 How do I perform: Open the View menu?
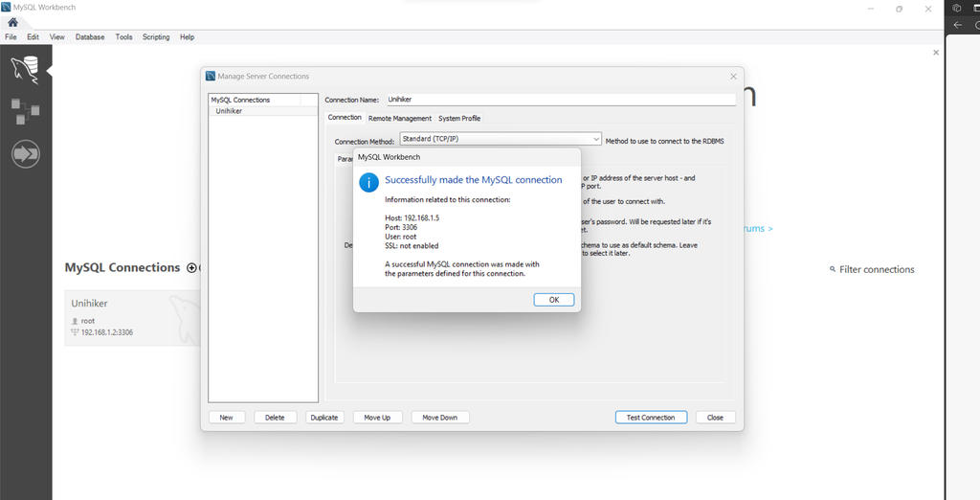click(x=56, y=37)
